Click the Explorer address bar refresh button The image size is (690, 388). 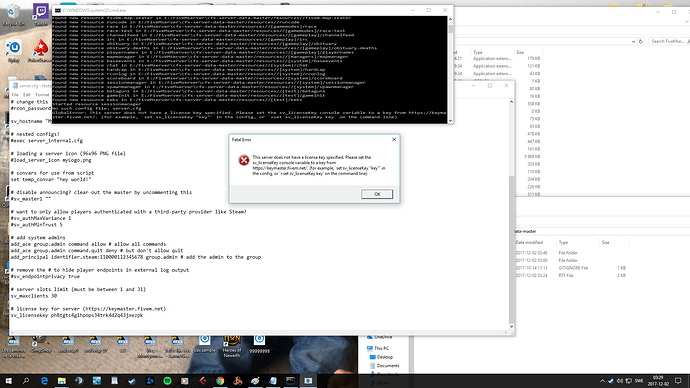(x=641, y=41)
